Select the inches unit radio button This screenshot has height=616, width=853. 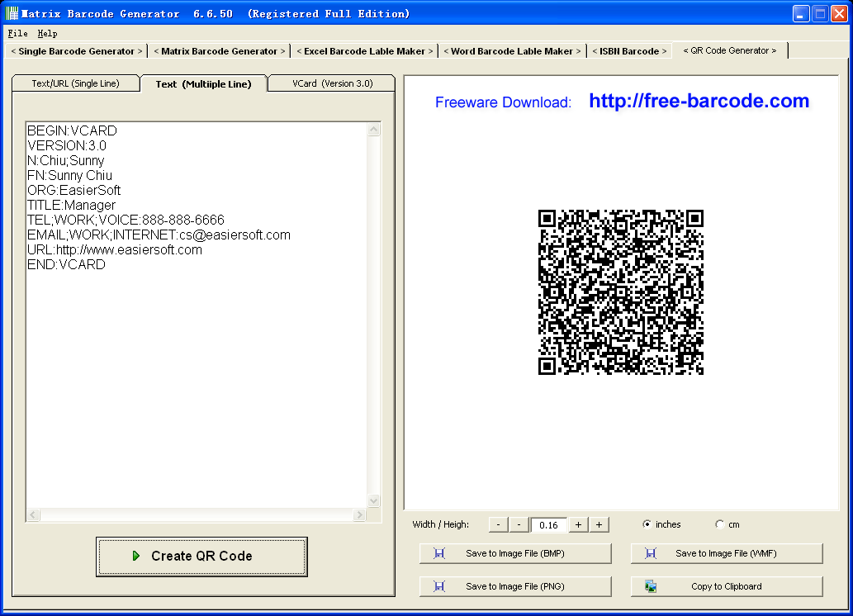(647, 524)
